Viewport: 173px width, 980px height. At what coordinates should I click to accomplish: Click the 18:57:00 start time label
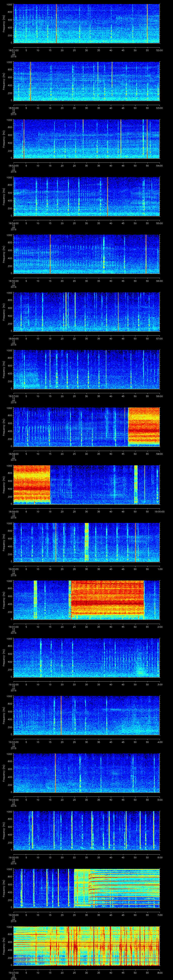14,396
